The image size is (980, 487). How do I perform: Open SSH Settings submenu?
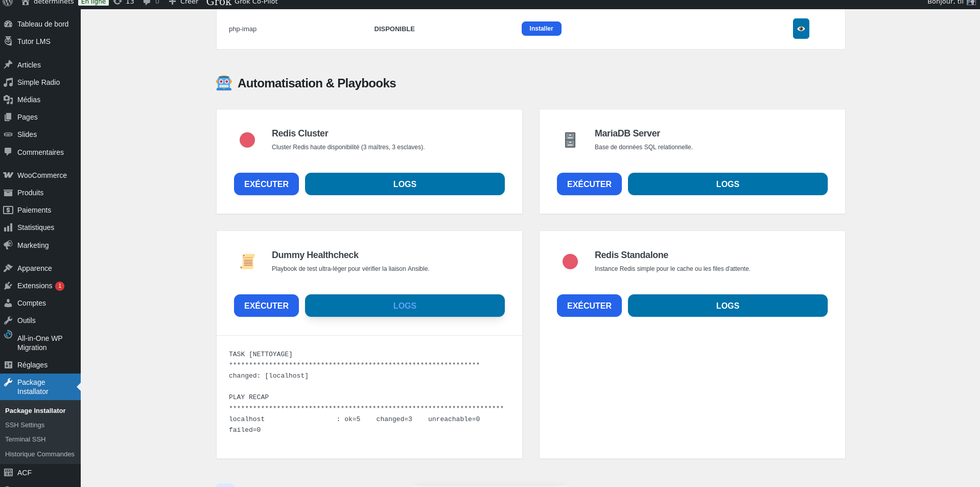25,425
